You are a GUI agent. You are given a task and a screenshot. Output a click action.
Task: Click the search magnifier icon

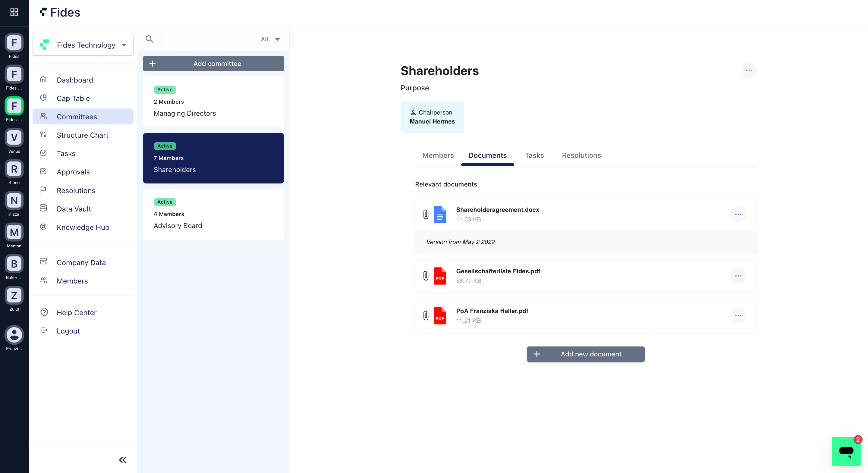tap(149, 39)
